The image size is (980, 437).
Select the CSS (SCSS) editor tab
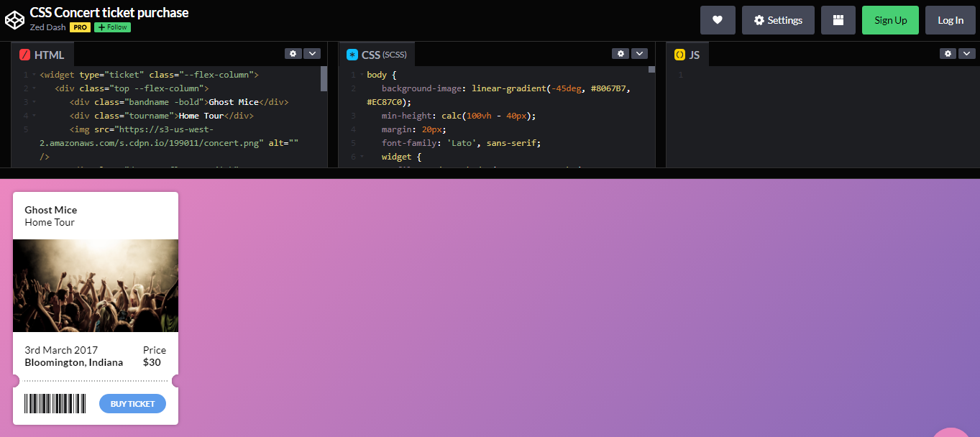click(376, 55)
